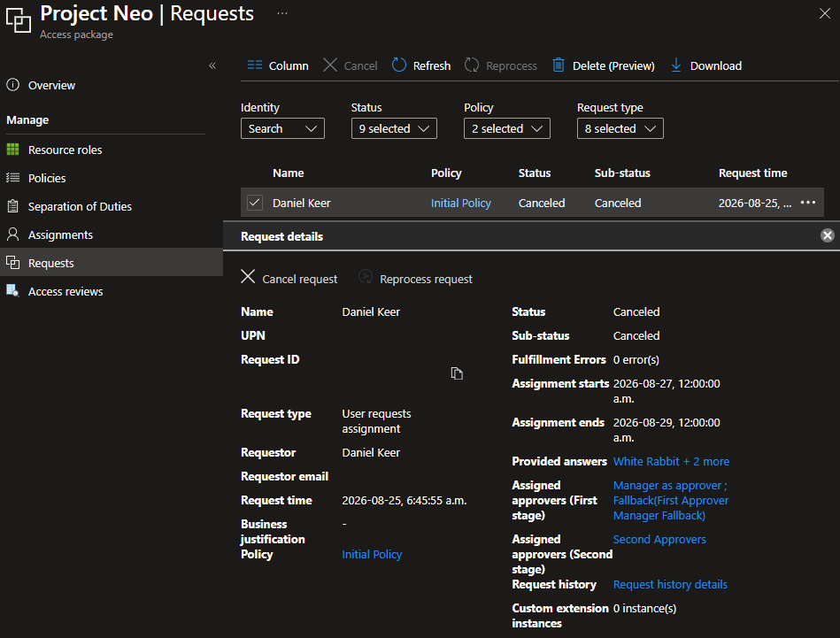Screen dimensions: 840x638
Task: Open the Identity Search dropdown
Action: pos(282,128)
